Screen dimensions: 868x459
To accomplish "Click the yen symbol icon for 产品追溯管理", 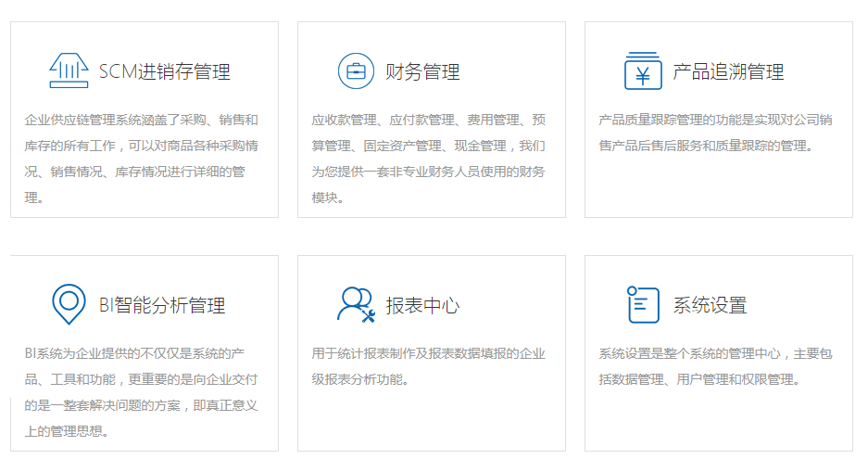I will pos(643,71).
